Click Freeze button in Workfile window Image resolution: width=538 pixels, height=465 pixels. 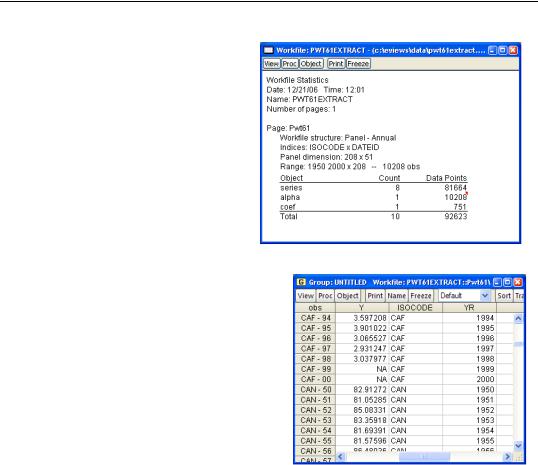coord(358,64)
